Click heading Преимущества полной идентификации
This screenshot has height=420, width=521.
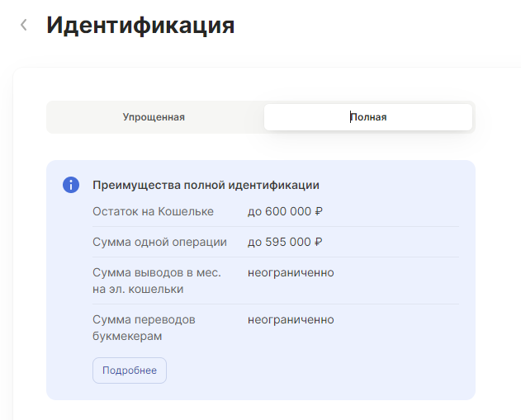pyautogui.click(x=206, y=185)
